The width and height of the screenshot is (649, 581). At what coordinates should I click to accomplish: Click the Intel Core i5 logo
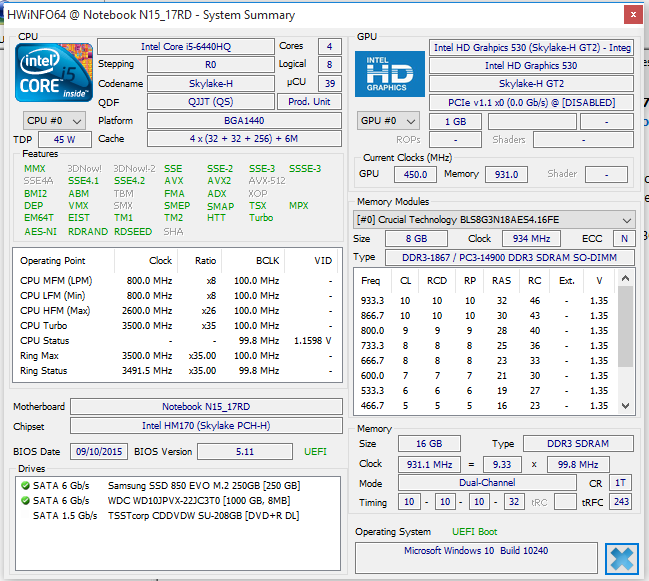tap(54, 73)
